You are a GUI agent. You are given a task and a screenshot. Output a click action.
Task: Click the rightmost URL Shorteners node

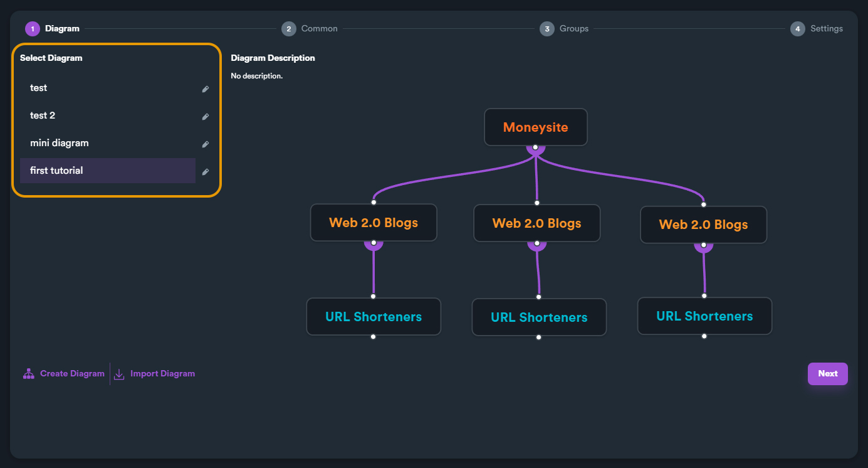point(704,316)
